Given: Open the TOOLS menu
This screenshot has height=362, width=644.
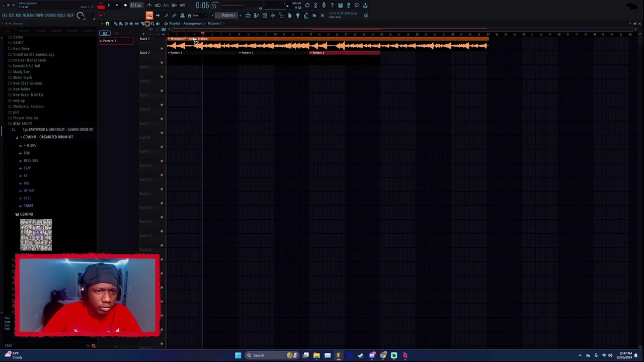Looking at the screenshot, I should 61,16.
